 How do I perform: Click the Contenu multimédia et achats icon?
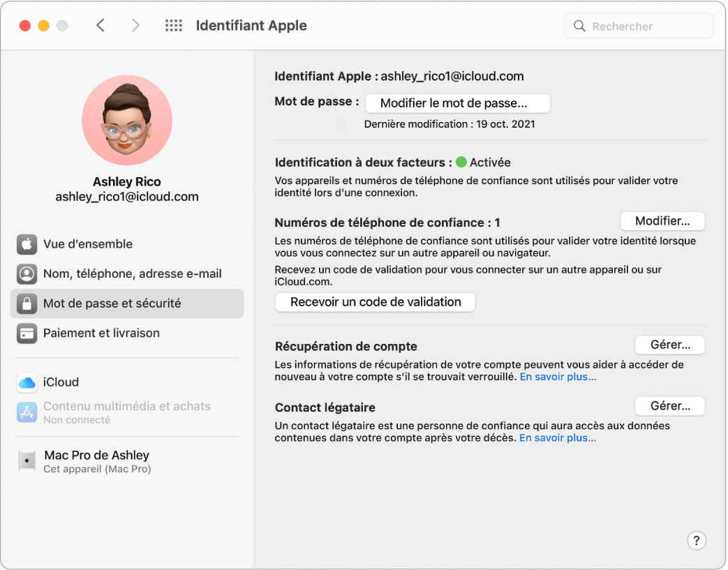(27, 412)
